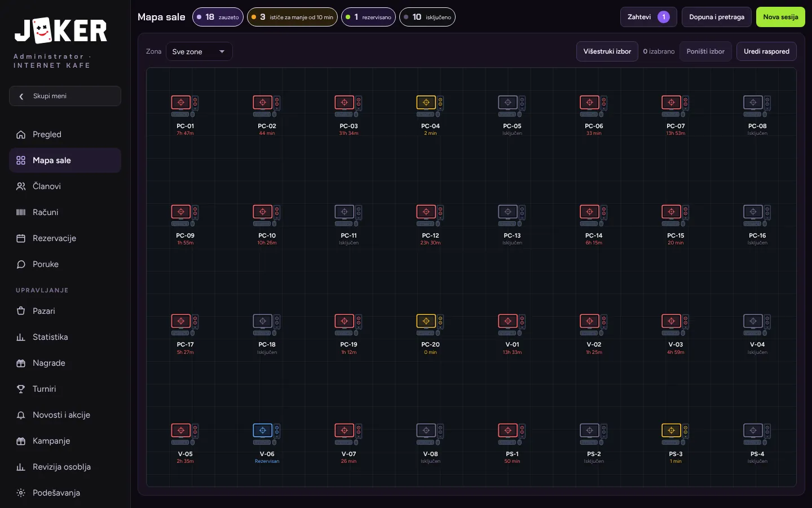Image resolution: width=812 pixels, height=508 pixels.
Task: Click the Nova sesija button
Action: click(780, 17)
